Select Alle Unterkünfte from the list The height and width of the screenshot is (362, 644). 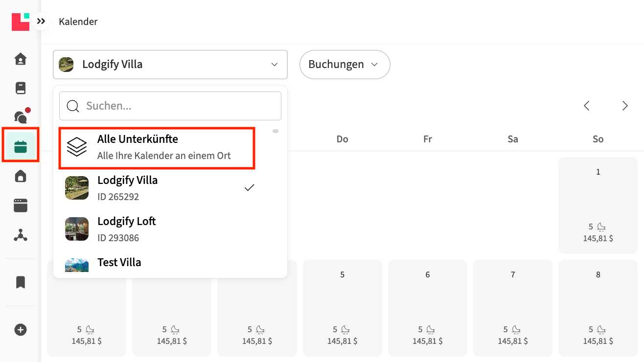tap(157, 147)
